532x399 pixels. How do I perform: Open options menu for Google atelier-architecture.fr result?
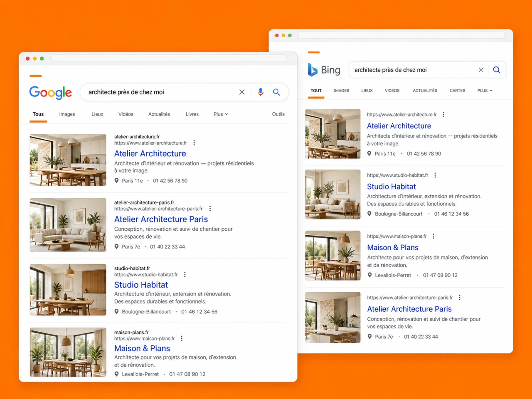(194, 143)
